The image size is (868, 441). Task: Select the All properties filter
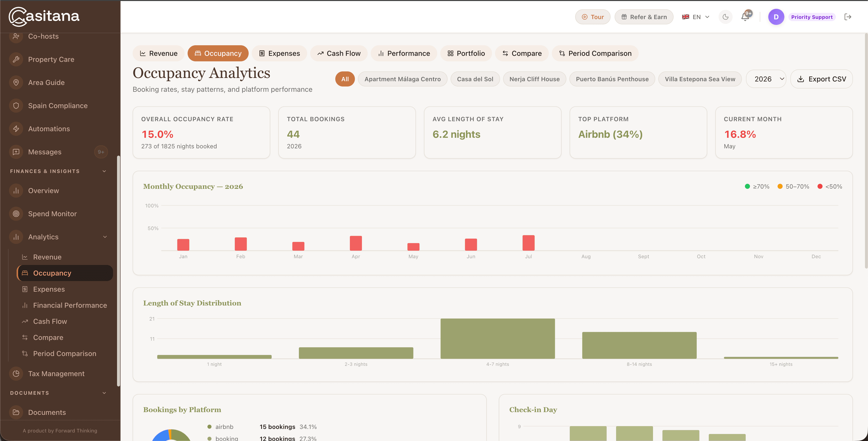(345, 79)
